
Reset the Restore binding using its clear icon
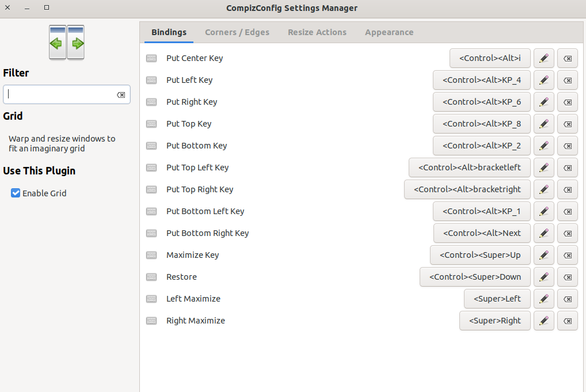pyautogui.click(x=567, y=277)
